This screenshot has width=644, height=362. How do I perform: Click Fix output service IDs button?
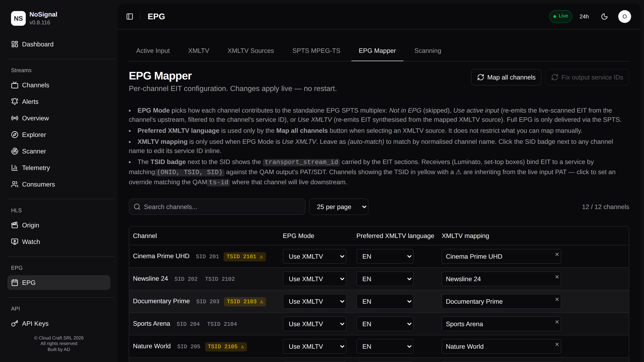tap(587, 77)
